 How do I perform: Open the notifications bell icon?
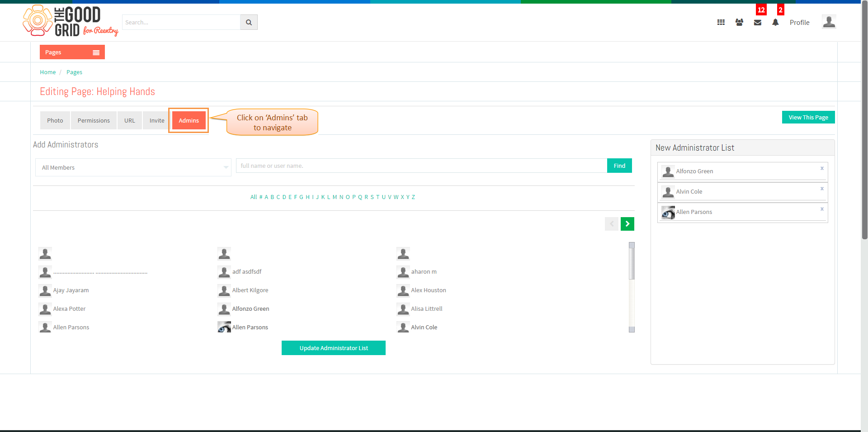tap(775, 22)
